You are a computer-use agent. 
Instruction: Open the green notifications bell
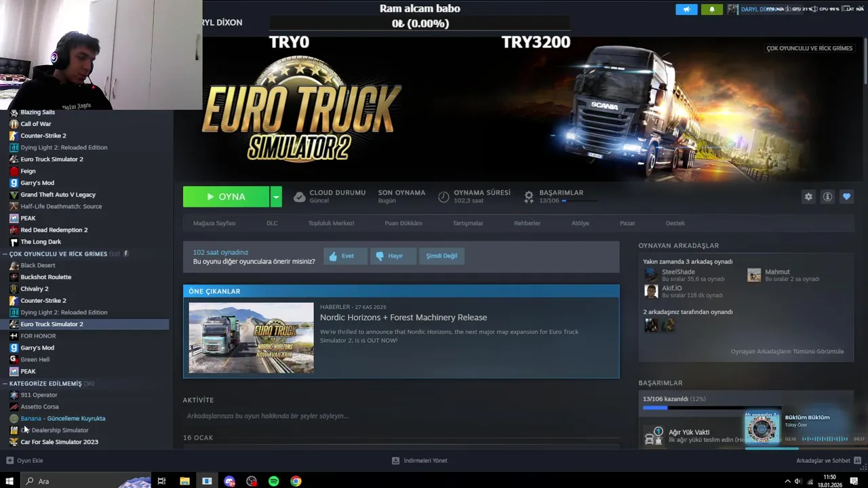[x=711, y=9]
